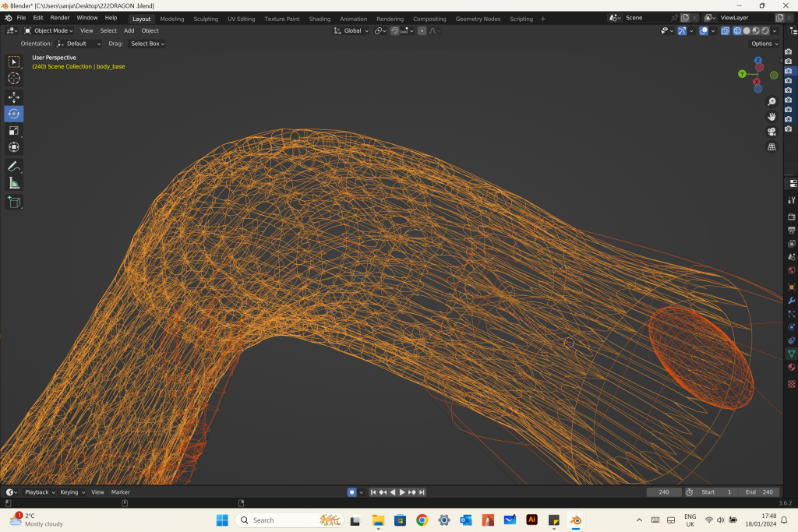Open the pivot point dropdown

coord(380,31)
